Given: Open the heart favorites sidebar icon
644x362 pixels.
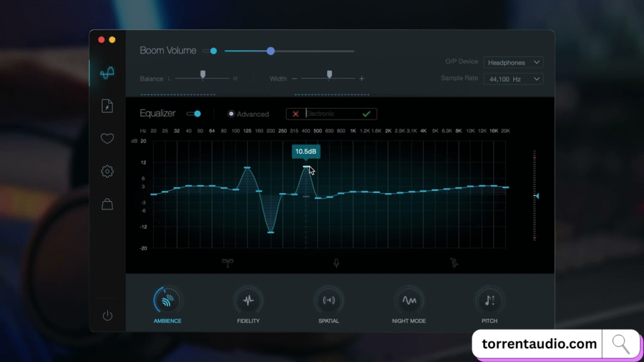Looking at the screenshot, I should 107,139.
